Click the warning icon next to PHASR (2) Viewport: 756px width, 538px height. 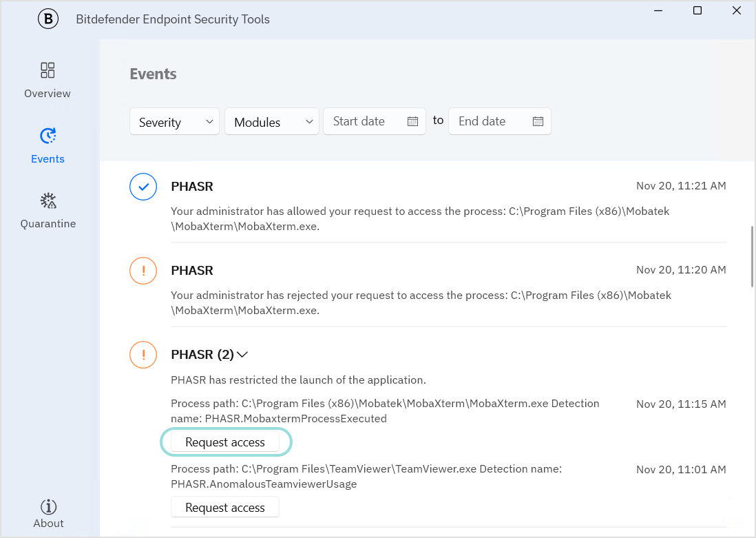[x=143, y=355]
